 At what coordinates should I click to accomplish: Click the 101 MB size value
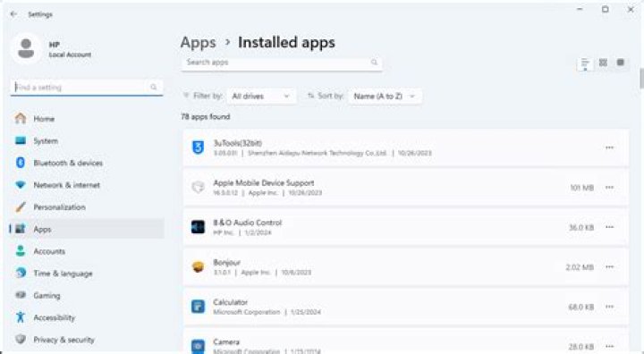582,188
